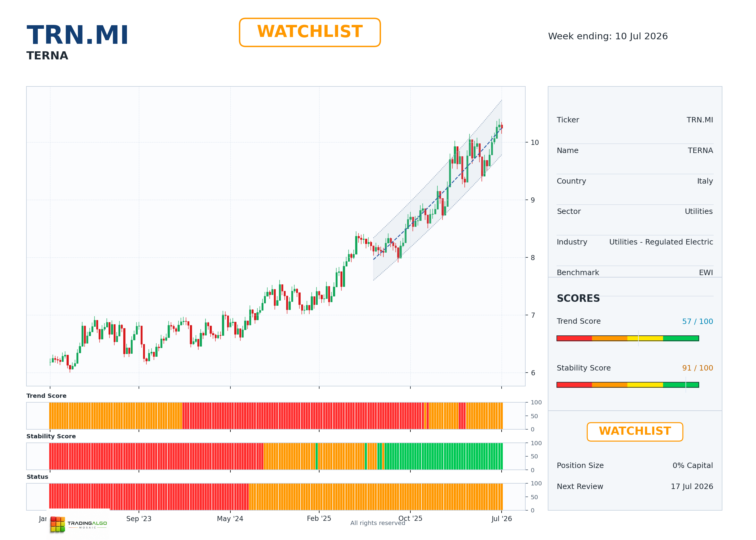This screenshot has height=540, width=756.
Task: Click the Country value Italy
Action: pos(705,181)
